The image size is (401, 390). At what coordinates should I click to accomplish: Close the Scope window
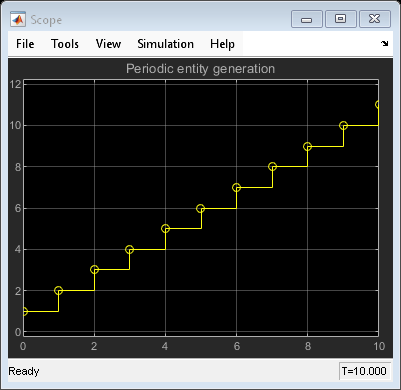pyautogui.click(x=375, y=19)
